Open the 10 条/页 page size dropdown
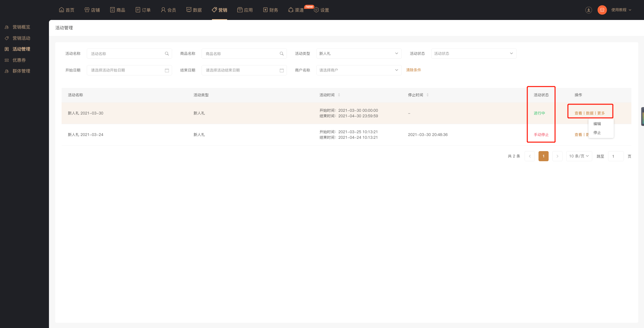 pyautogui.click(x=579, y=156)
